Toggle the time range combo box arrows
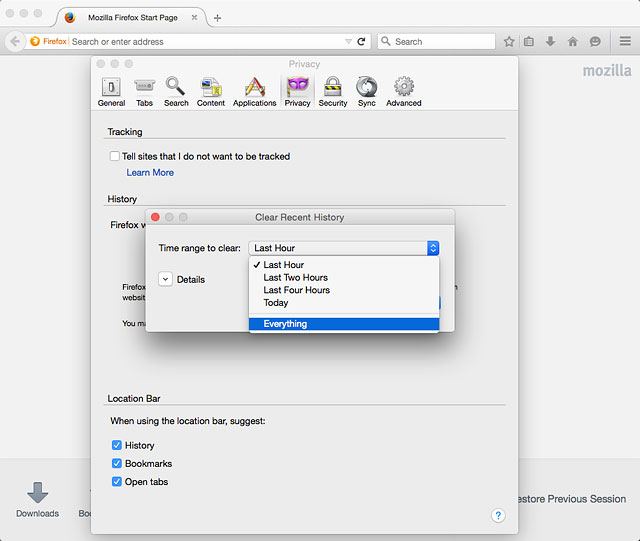This screenshot has height=541, width=640. click(433, 248)
